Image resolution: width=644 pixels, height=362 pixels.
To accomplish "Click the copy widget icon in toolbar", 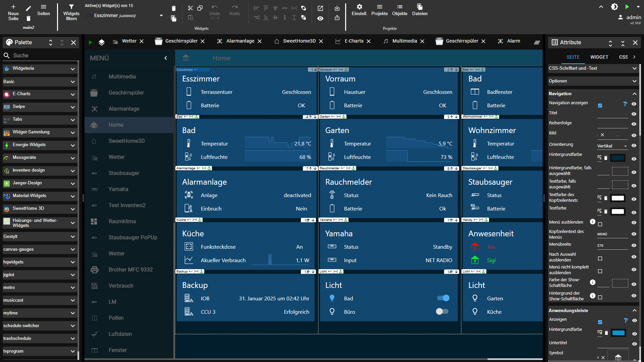I will click(x=200, y=8).
